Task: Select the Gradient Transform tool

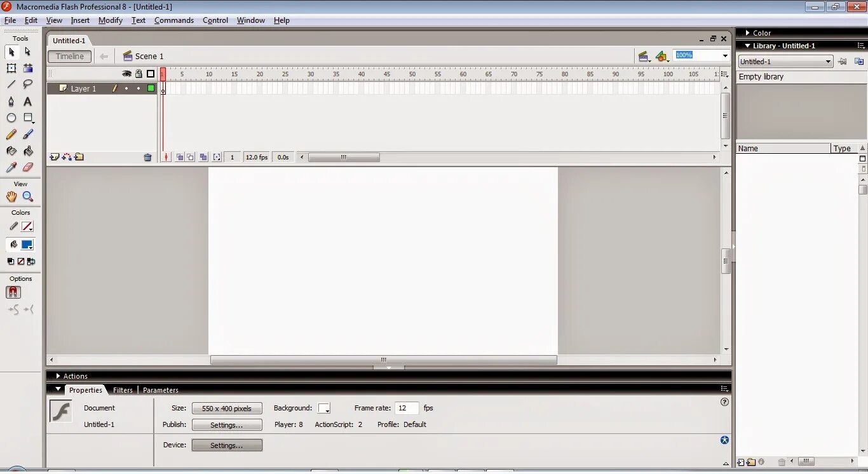Action: point(28,68)
